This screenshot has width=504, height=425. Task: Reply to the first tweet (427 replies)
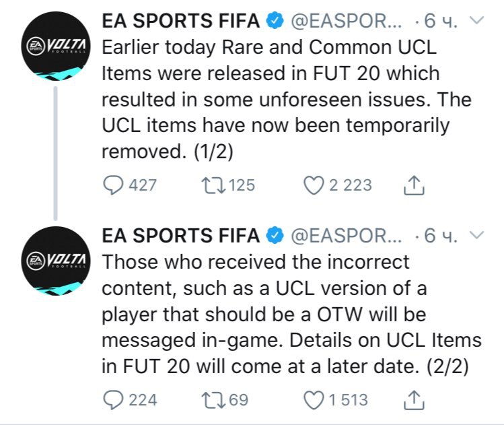114,185
